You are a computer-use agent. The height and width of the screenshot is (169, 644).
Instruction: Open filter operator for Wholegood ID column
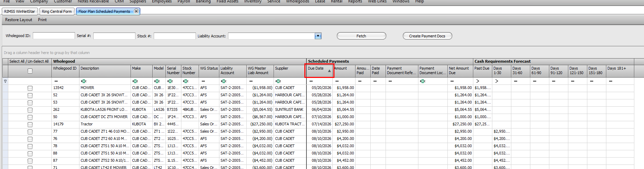56,81
